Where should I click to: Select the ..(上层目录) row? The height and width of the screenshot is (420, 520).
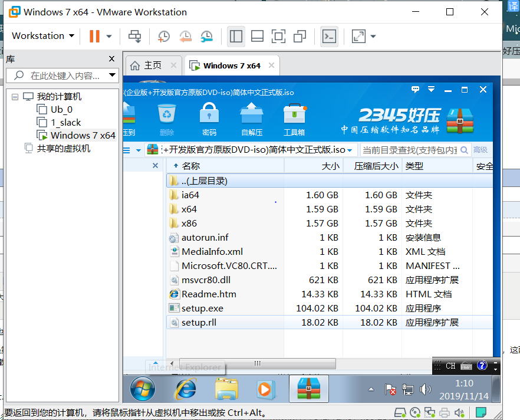point(330,181)
